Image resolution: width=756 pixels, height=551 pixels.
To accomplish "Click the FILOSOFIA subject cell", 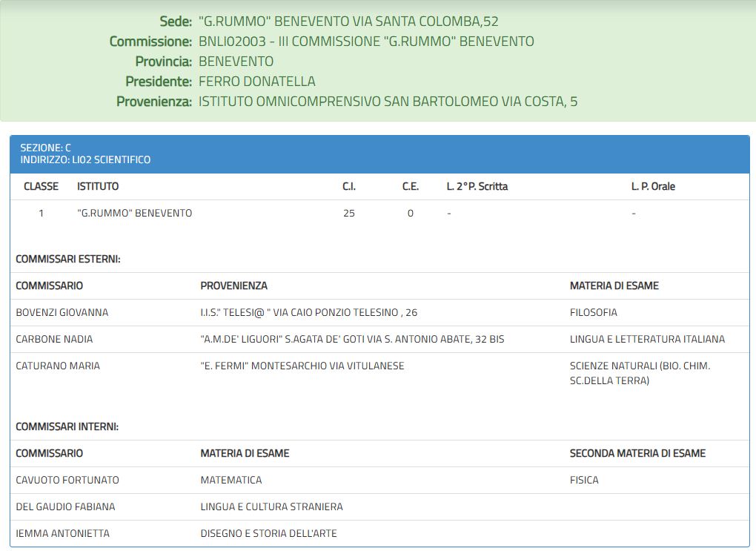I will pos(594,313).
